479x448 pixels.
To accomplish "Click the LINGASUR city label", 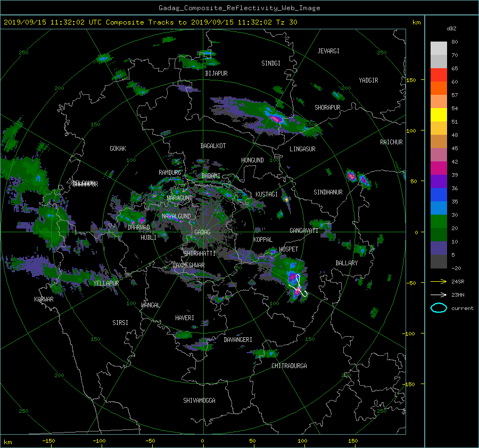I will [x=302, y=149].
